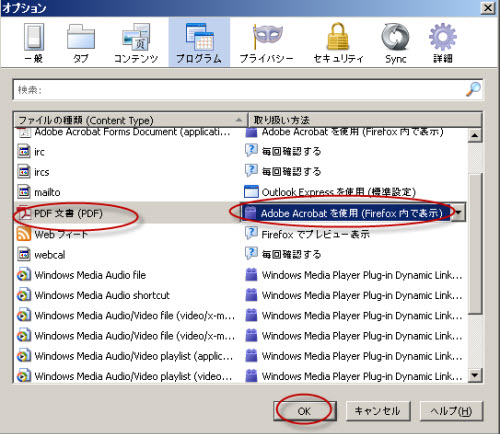This screenshot has width=500, height=434.
Task: Select the プログラム tab
Action: click(199, 42)
